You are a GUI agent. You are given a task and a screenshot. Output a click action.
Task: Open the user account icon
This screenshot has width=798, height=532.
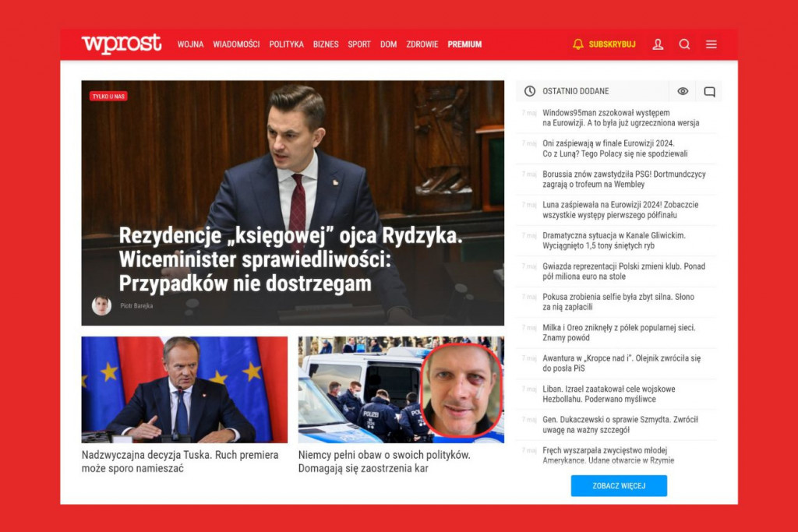[x=658, y=44]
